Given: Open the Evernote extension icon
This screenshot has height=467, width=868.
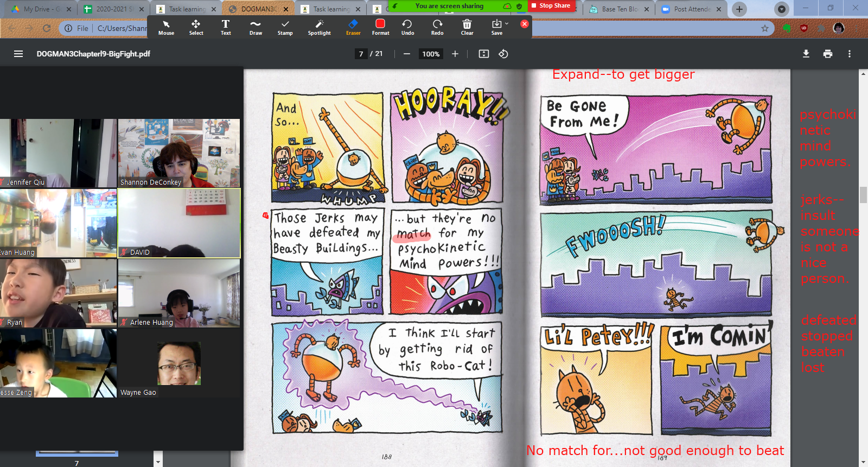Looking at the screenshot, I should pos(787,28).
